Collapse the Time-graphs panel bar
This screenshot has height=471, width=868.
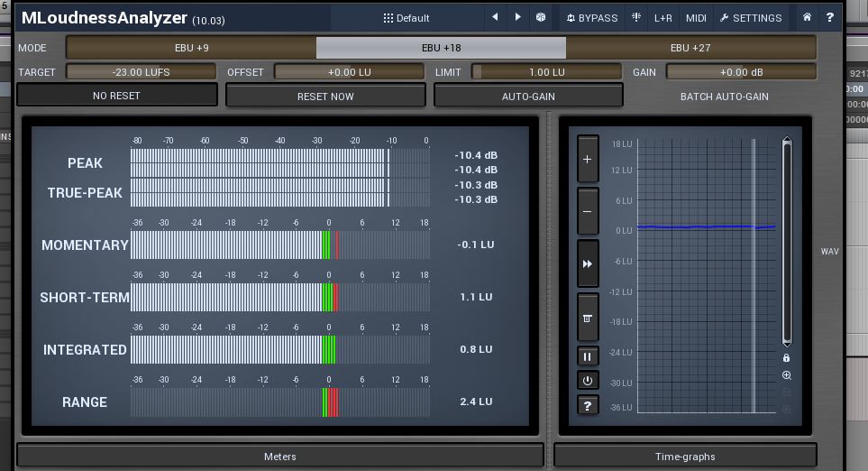[x=685, y=456]
